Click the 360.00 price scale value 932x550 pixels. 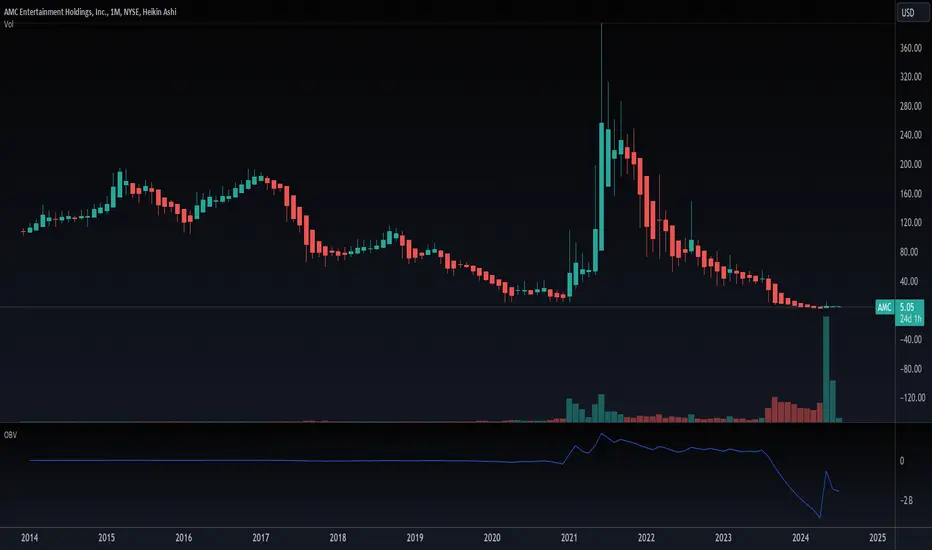(911, 48)
